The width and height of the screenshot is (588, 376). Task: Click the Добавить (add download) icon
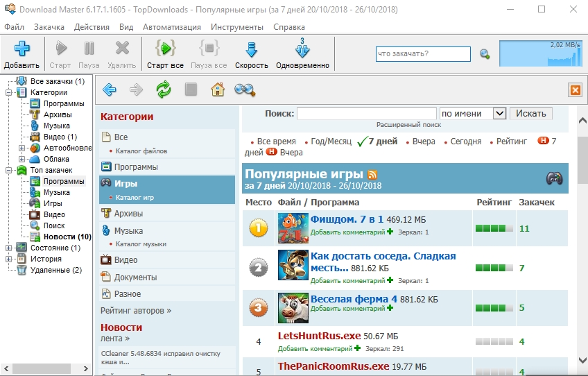(21, 49)
